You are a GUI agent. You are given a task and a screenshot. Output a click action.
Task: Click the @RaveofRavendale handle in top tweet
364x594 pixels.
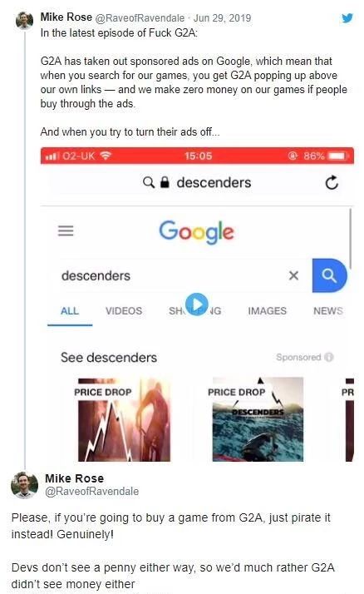[x=140, y=17]
